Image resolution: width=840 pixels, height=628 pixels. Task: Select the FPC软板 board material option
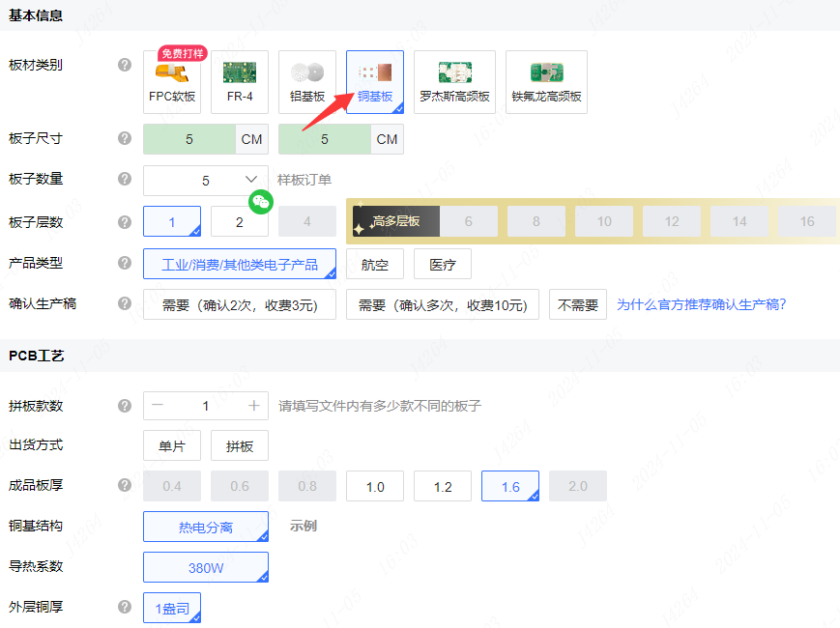tap(172, 83)
